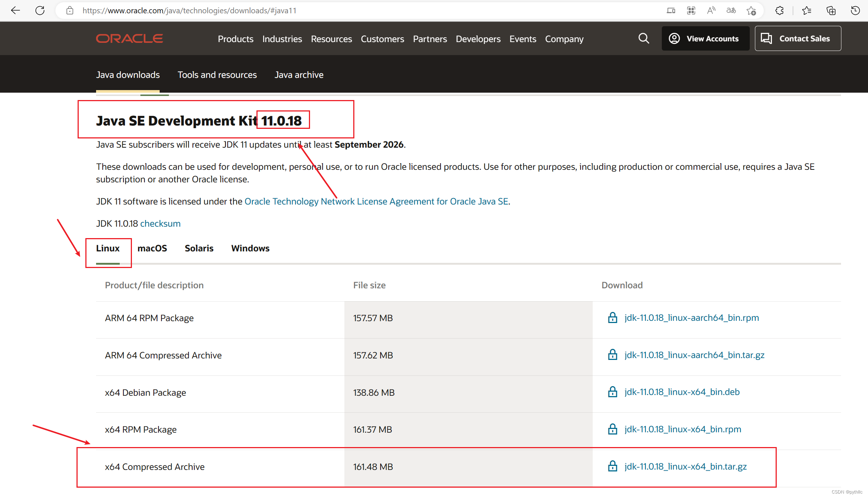
Task: Click Oracle site search magnifier
Action: [643, 38]
